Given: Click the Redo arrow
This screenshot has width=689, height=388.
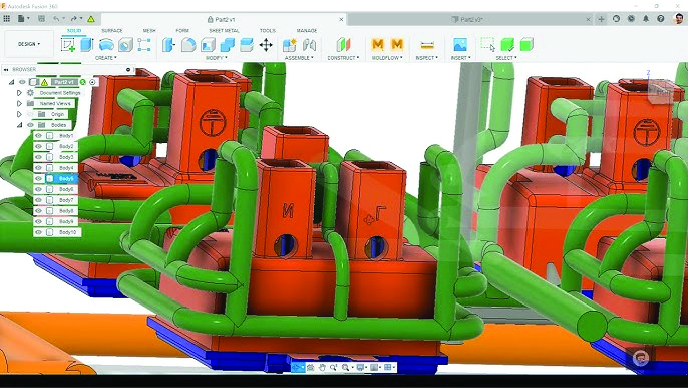Looking at the screenshot, I should point(74,19).
